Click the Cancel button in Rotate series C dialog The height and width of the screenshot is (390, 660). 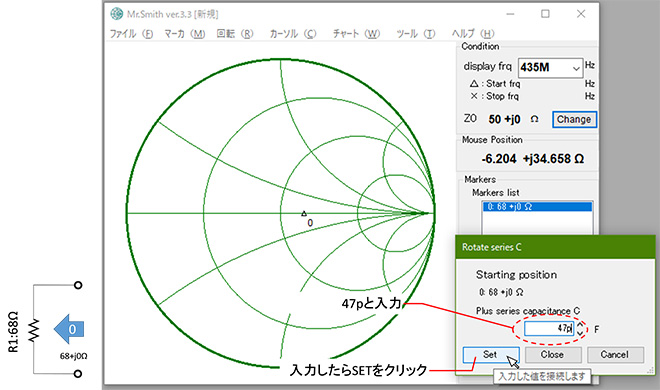(x=615, y=355)
